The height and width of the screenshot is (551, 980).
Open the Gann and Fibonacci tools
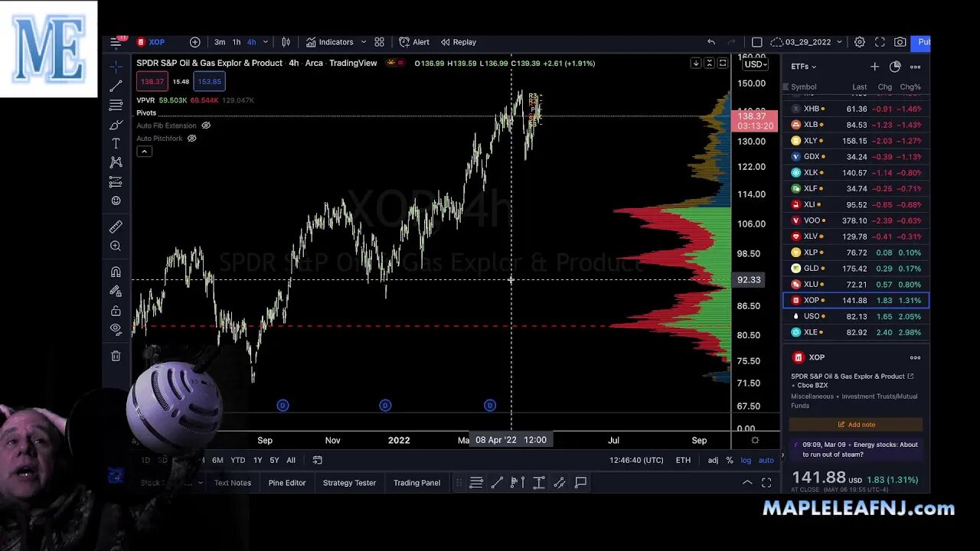(x=116, y=105)
